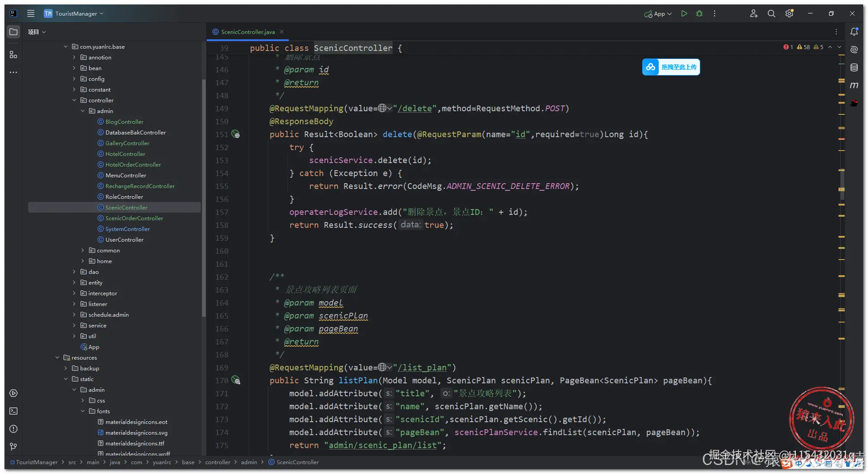Open URL globe dropdown on line 149
The image size is (868, 474).
click(x=385, y=108)
